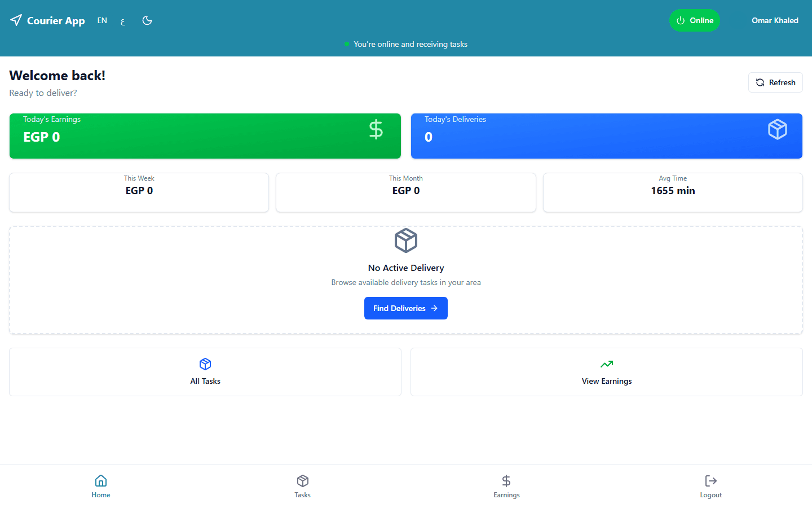Click Find Deliveries button
Viewport: 812px width, 508px height.
(406, 308)
